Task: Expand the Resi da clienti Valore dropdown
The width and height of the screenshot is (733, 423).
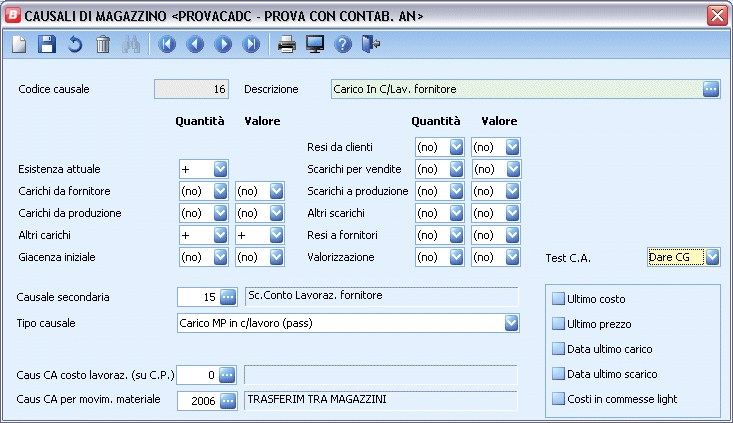Action: click(x=512, y=147)
